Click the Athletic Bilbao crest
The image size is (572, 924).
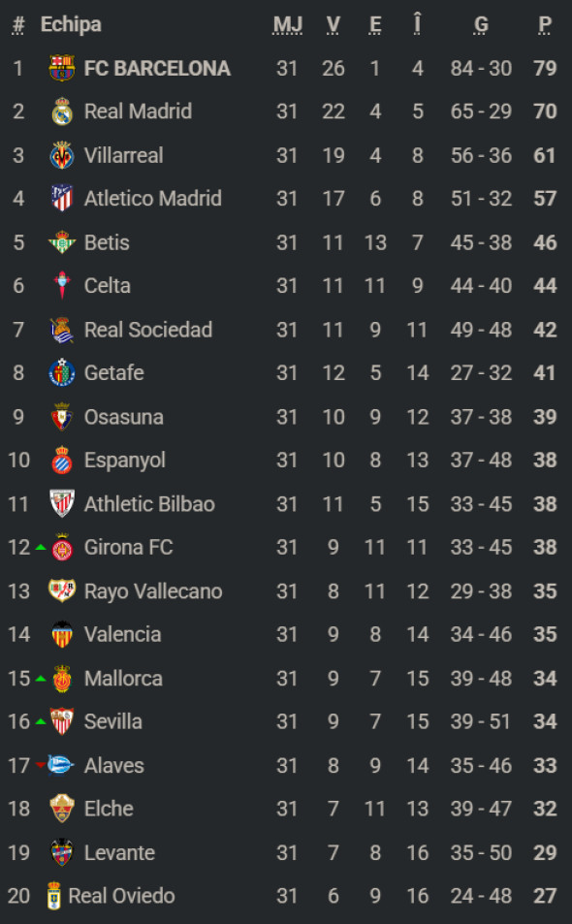tap(61, 504)
